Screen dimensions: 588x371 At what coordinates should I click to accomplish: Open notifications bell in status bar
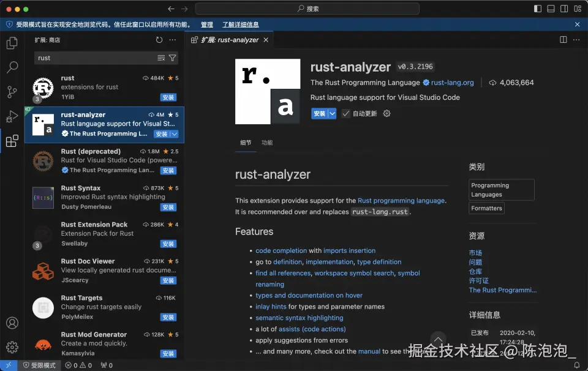(577, 365)
